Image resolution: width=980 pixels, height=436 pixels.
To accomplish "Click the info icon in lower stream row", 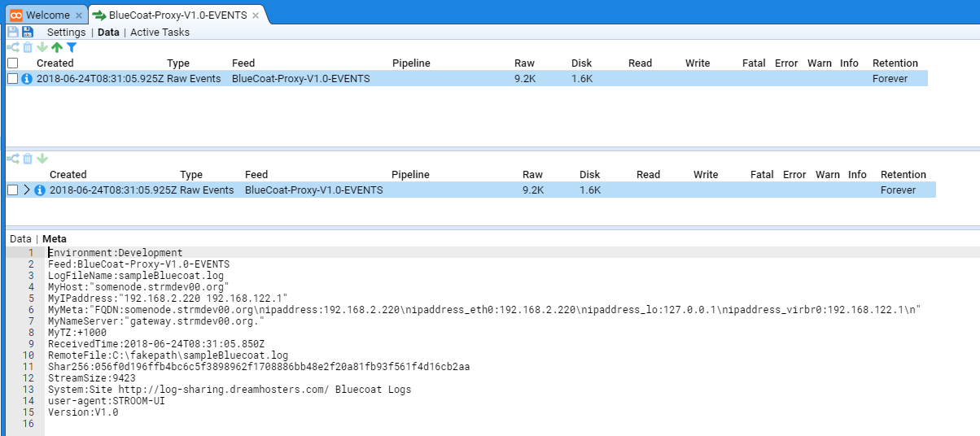I will pos(40,190).
